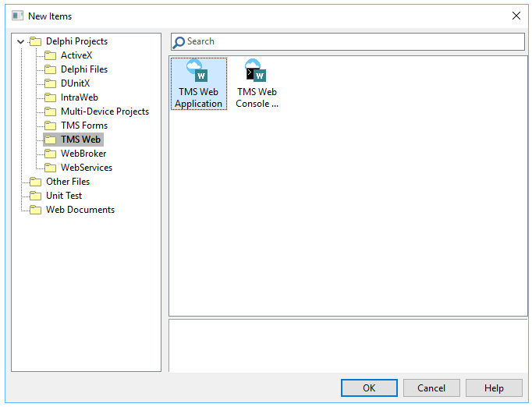This screenshot has height=407, width=532.
Task: Click the WebServices folder icon
Action: (x=50, y=168)
